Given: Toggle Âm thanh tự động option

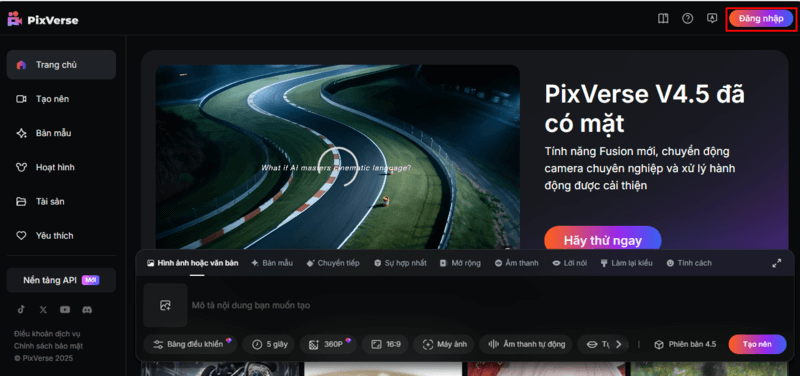Looking at the screenshot, I should 526,344.
